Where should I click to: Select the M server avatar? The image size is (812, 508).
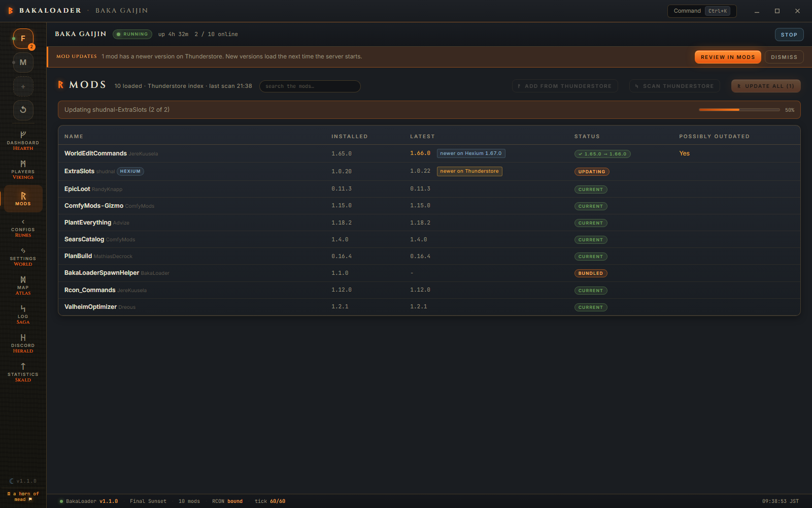23,62
